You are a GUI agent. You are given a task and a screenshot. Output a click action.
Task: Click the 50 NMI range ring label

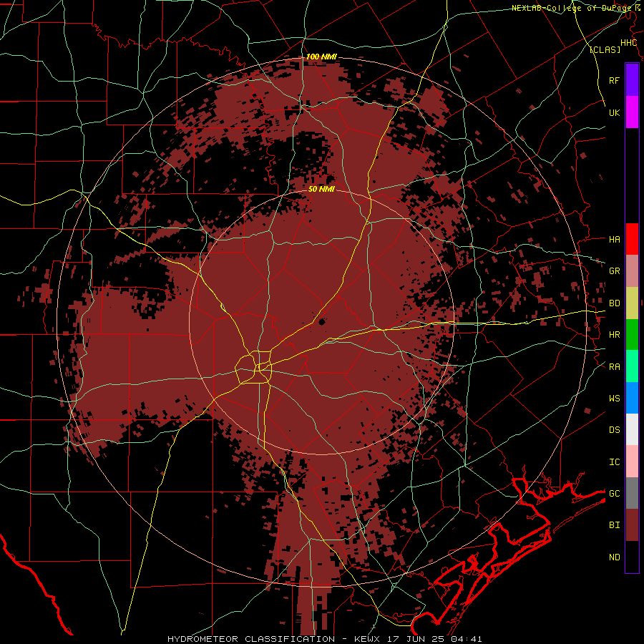pos(321,189)
